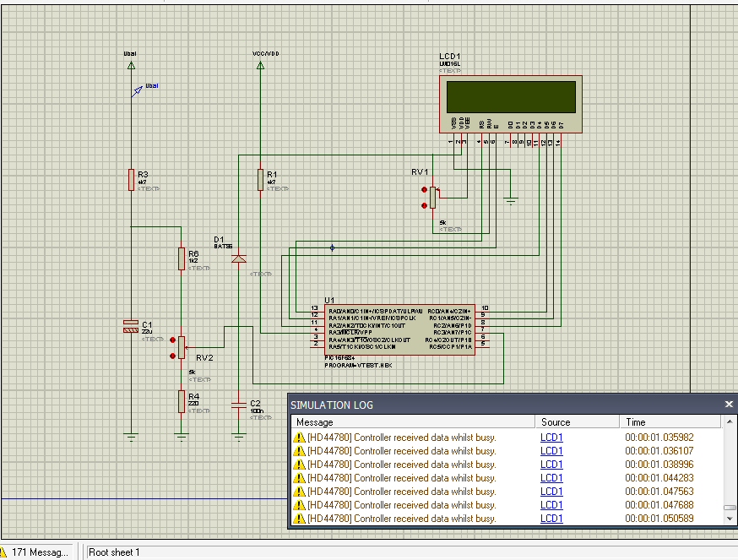Select resistor R3 on the schematic
The width and height of the screenshot is (738, 560).
tap(131, 179)
